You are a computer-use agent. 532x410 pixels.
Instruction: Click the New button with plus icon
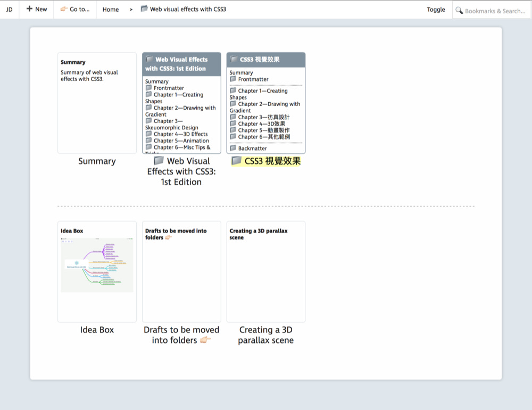click(37, 9)
